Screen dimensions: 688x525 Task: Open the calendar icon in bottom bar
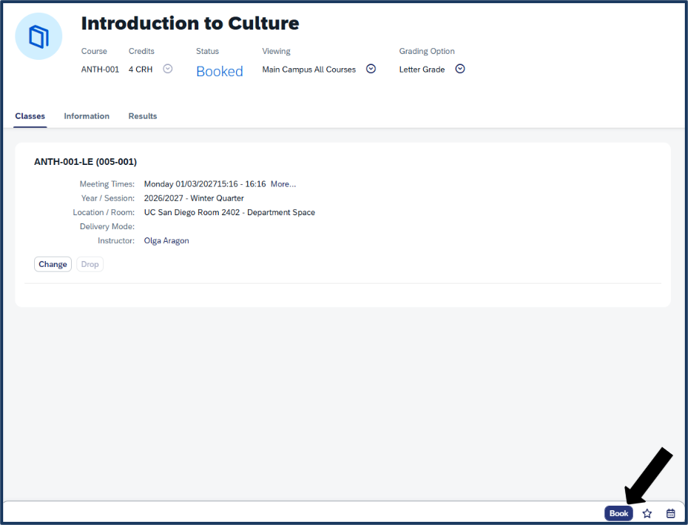(670, 513)
